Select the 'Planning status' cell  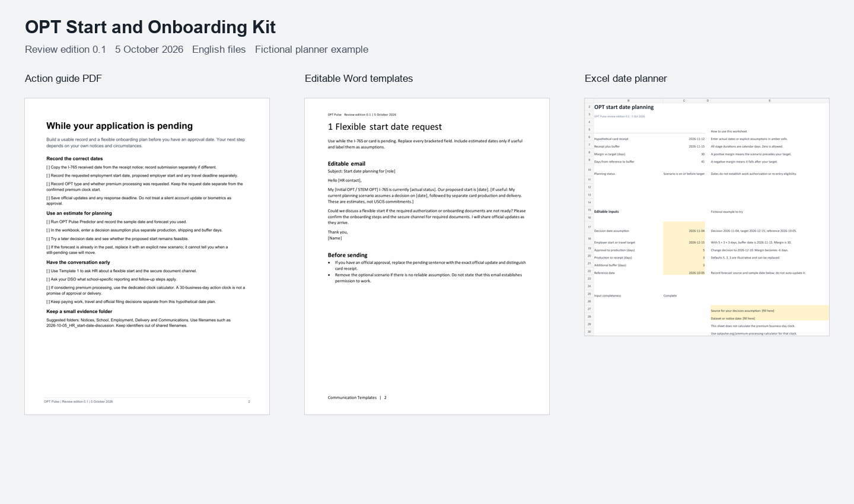click(x=604, y=174)
